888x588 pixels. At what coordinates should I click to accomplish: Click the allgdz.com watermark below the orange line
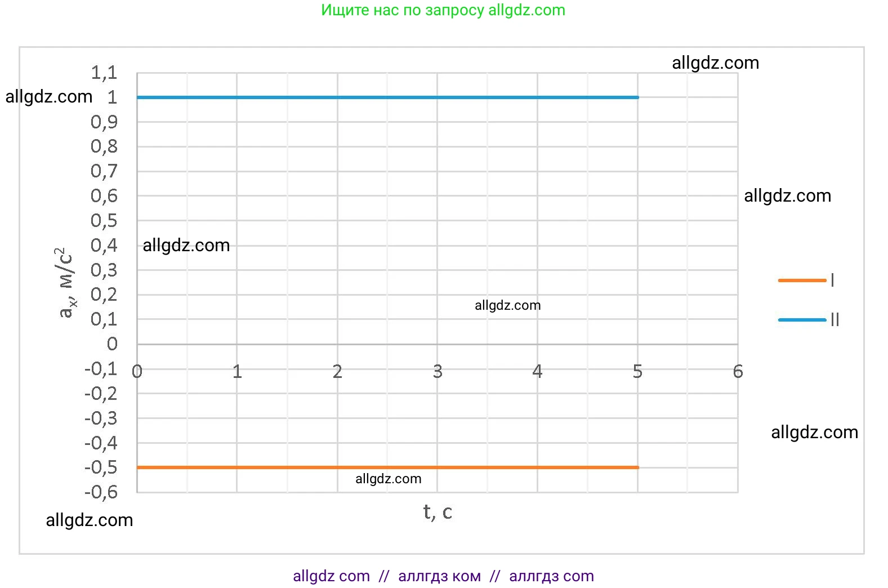click(x=388, y=479)
